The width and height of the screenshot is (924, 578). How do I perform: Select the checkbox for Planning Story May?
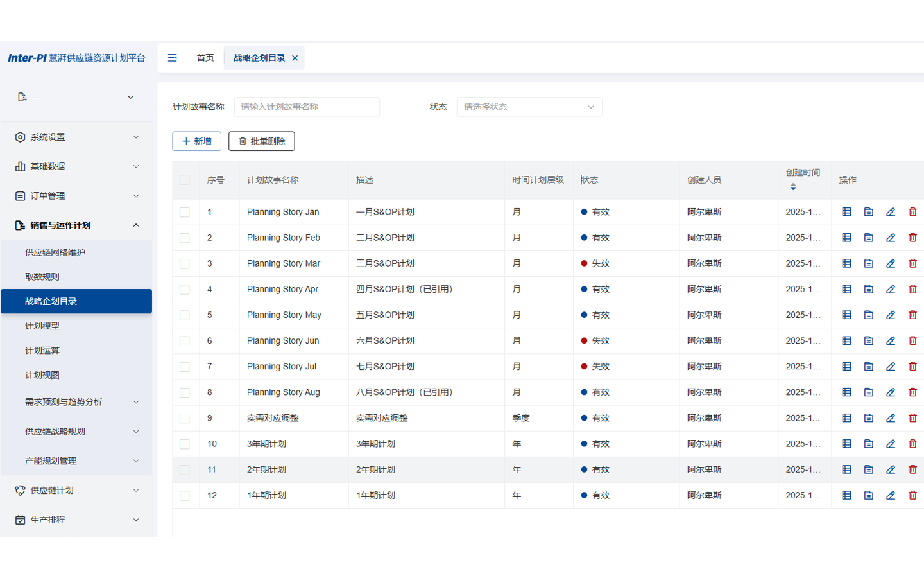[x=184, y=315]
